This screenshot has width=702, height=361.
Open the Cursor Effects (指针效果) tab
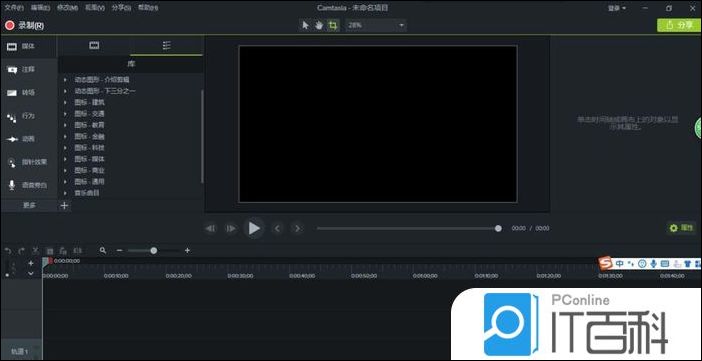[x=29, y=162]
